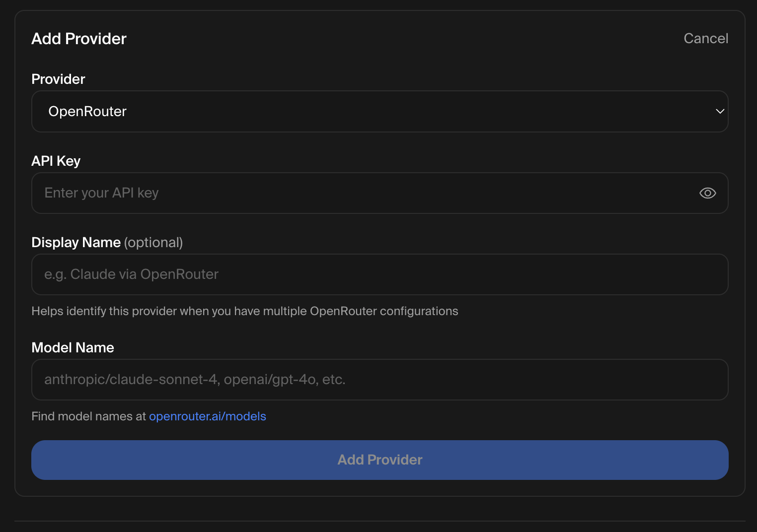Click the Display Name optional label
The image size is (757, 532).
[x=107, y=242]
